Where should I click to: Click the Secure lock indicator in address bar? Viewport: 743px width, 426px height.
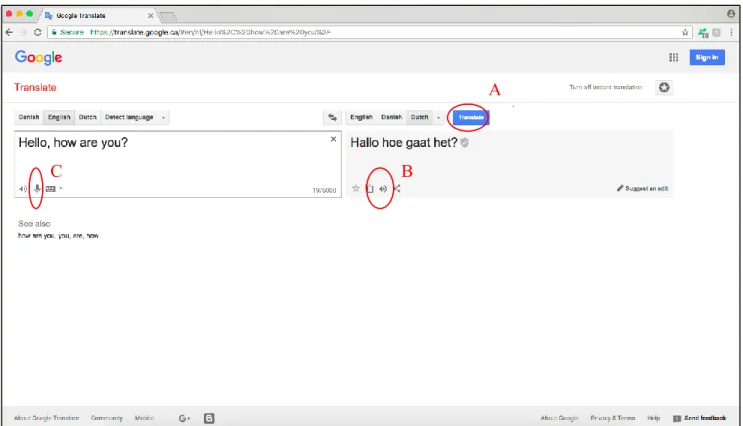click(67, 32)
